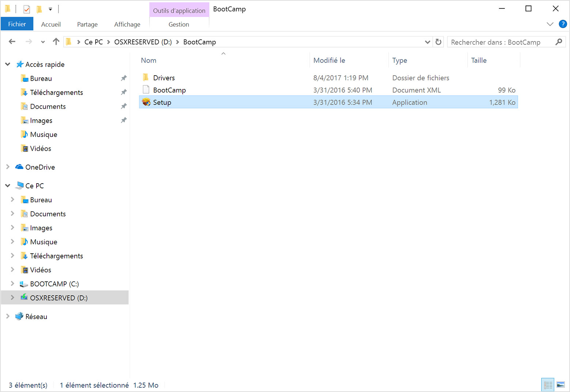Switch to details view layout

(x=548, y=385)
